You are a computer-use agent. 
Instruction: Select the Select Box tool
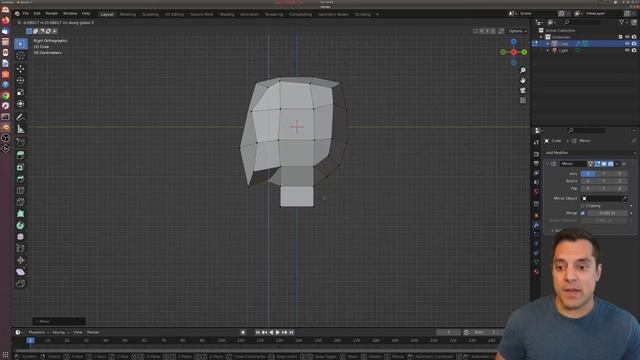coord(20,44)
